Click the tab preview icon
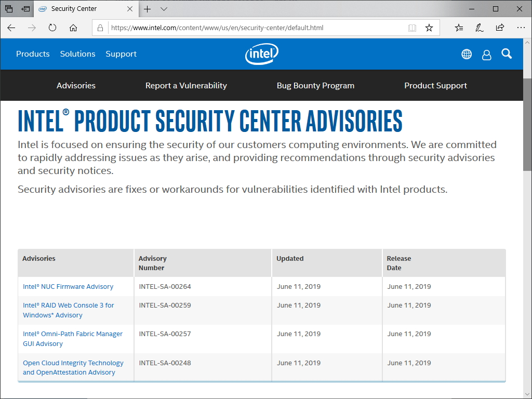The width and height of the screenshot is (532, 399). 9,9
